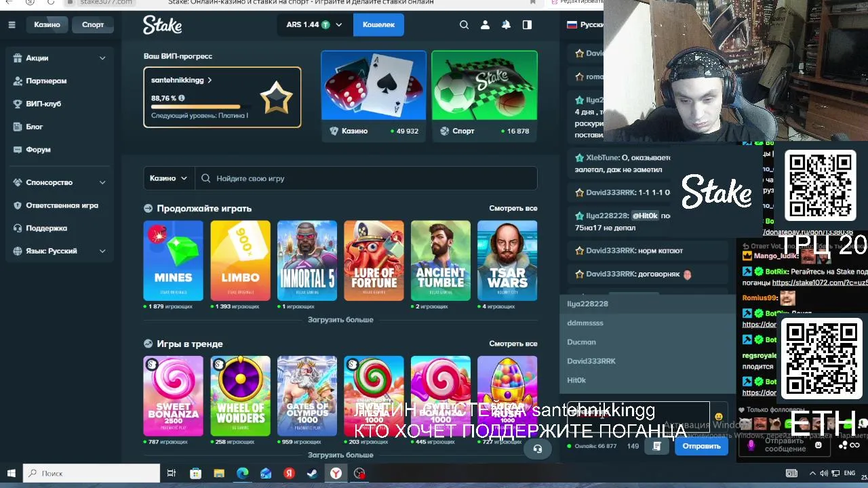
Task: Open the Казино search category dropdown
Action: point(169,178)
